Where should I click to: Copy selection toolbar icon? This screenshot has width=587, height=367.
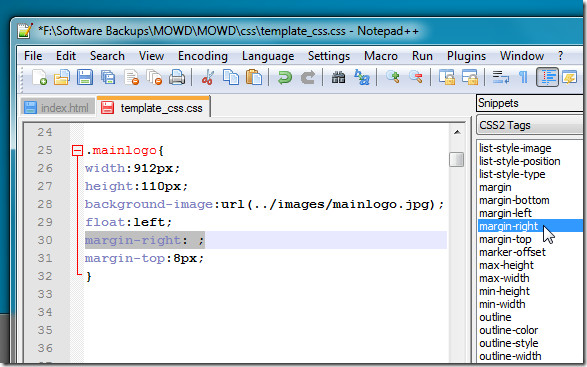pos(231,78)
